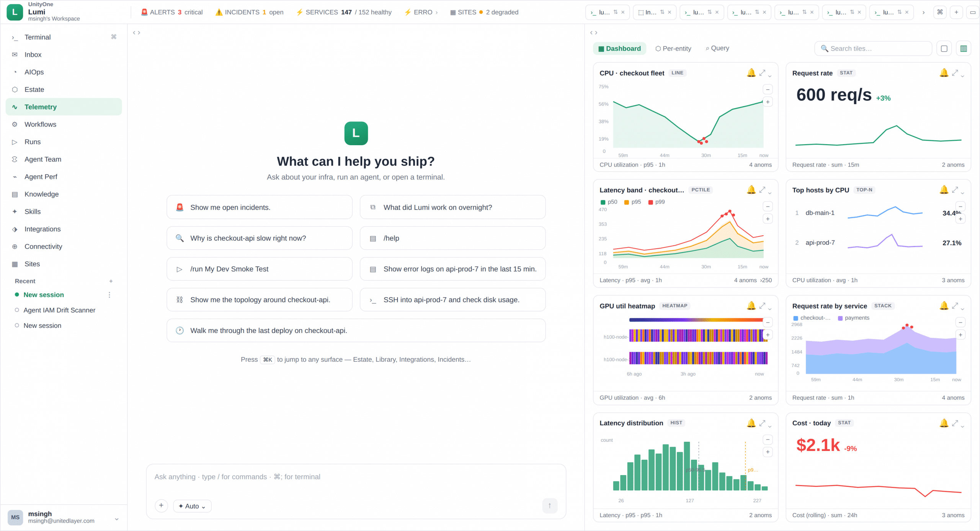Click the p50 green legend swatch
Image resolution: width=980 pixels, height=531 pixels.
click(x=603, y=202)
